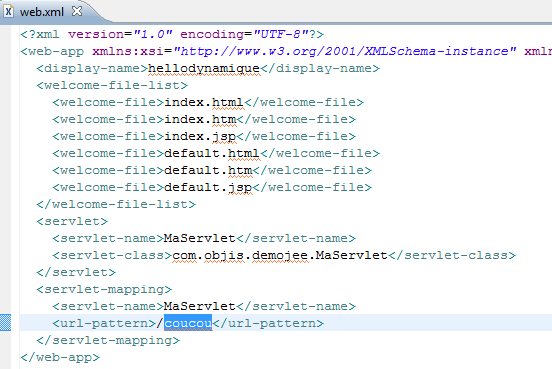Click the closing </welcome-file-list> tag
The image size is (552, 369).
coord(116,205)
